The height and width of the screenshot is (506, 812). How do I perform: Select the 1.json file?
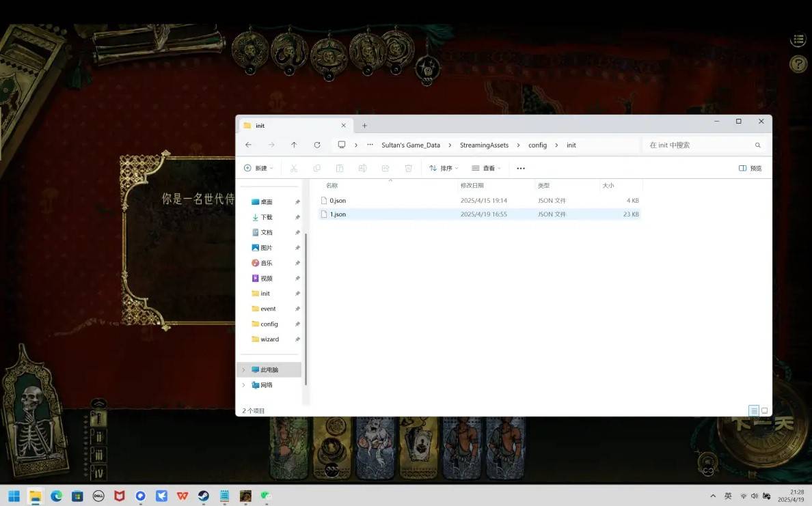pyautogui.click(x=338, y=214)
